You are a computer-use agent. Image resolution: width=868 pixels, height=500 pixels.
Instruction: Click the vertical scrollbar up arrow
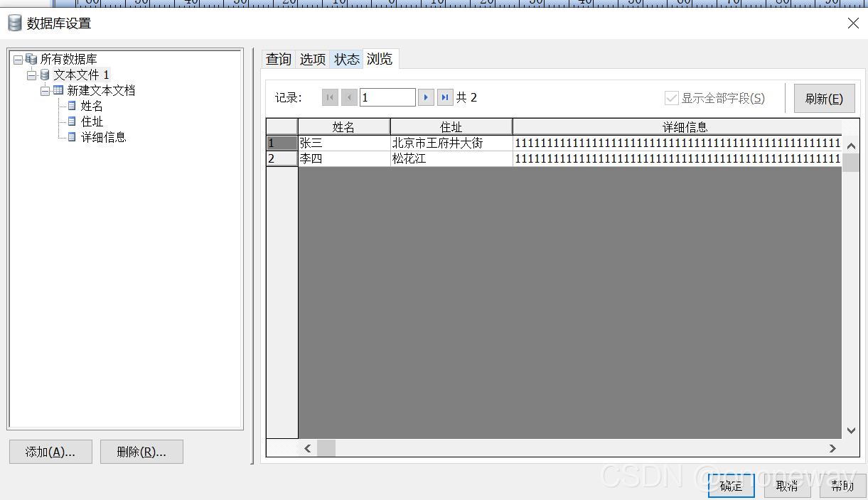click(851, 144)
